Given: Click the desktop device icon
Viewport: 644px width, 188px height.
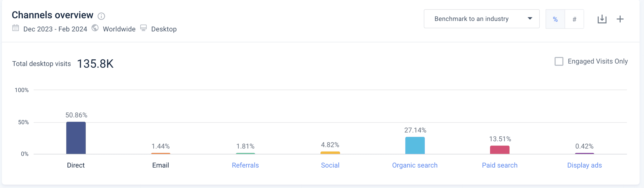Looking at the screenshot, I should [x=143, y=28].
